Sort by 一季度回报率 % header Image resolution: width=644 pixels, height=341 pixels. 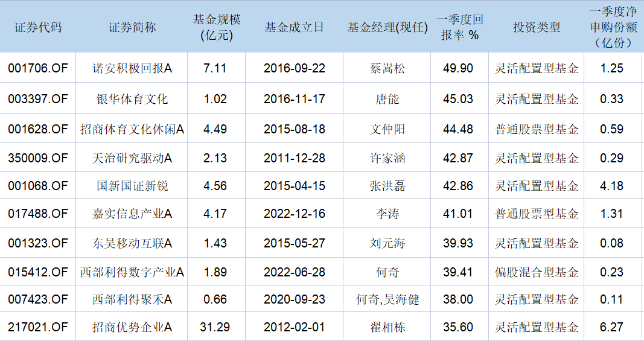(460, 27)
